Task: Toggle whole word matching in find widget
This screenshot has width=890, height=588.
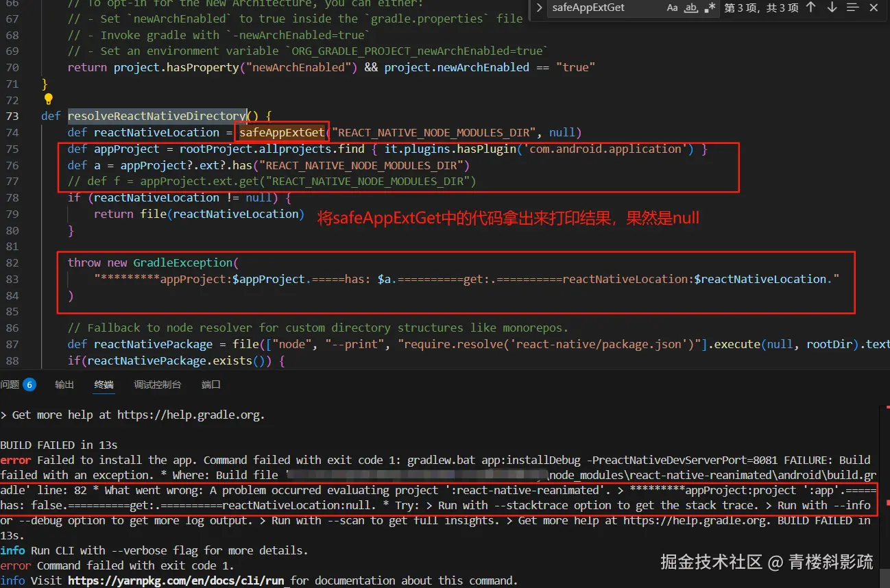Action: click(x=691, y=8)
